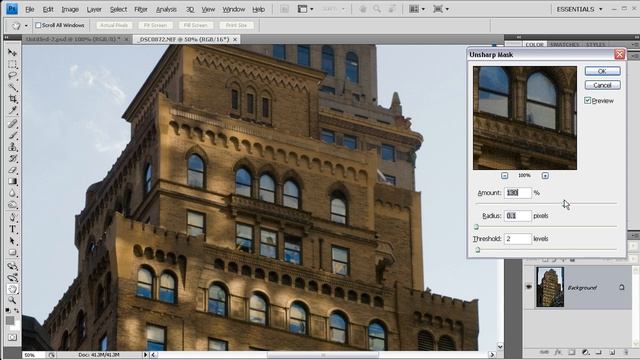Click the delete layer trash icon
Viewport: 640px width, 360px height.
tap(626, 352)
